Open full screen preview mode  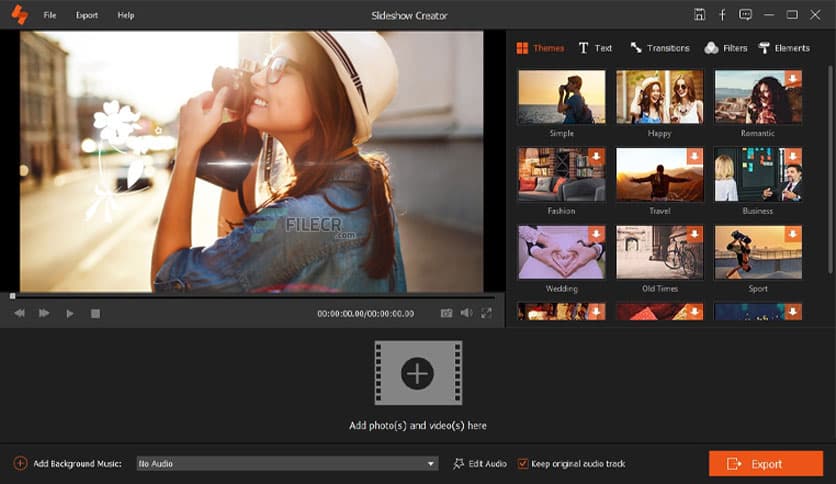coord(486,313)
